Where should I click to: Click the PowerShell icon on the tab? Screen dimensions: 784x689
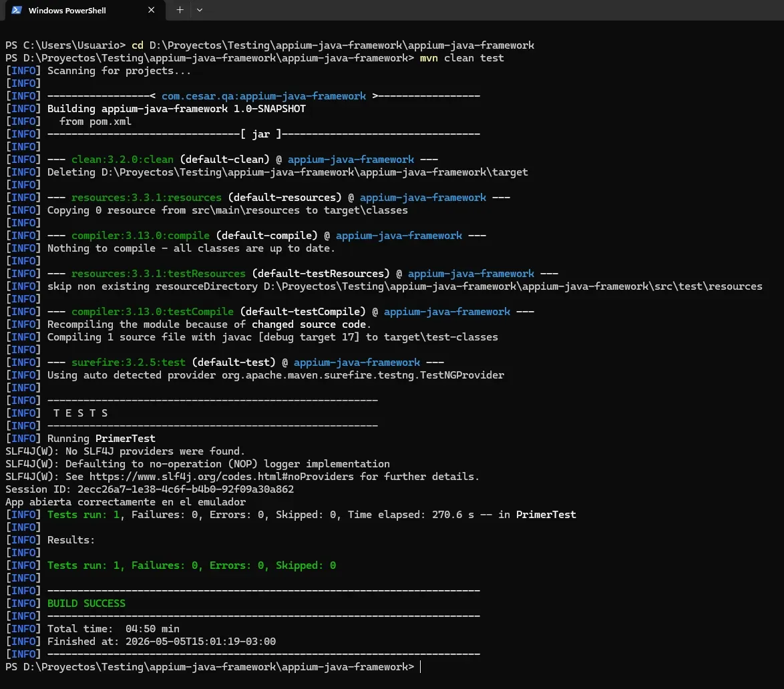click(x=17, y=10)
